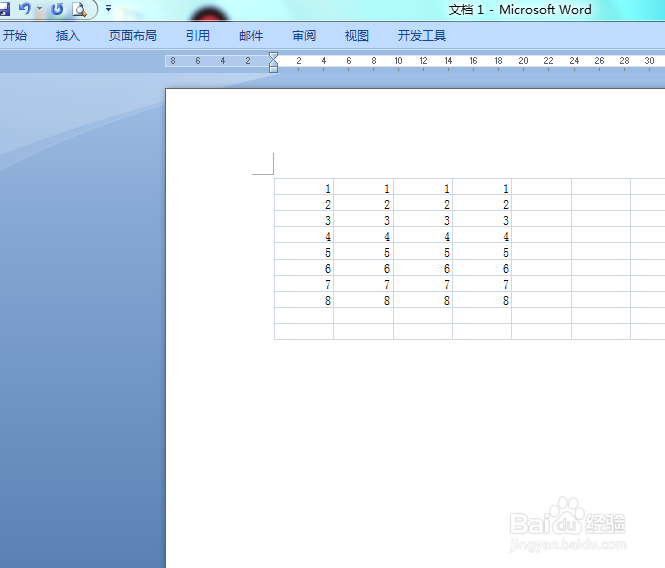The image size is (665, 568).
Task: Open the 插入 ribbon tab
Action: point(68,36)
